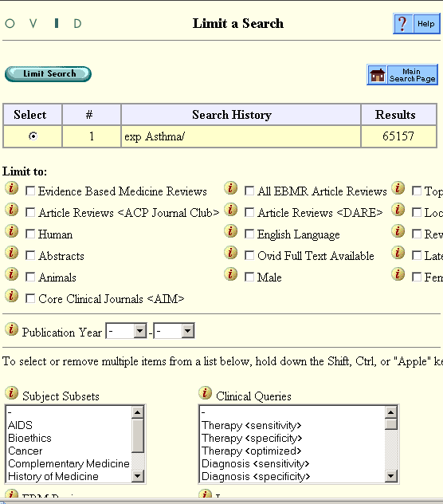The width and height of the screenshot is (443, 504).
Task: Click the Limit Search button
Action: 48,74
